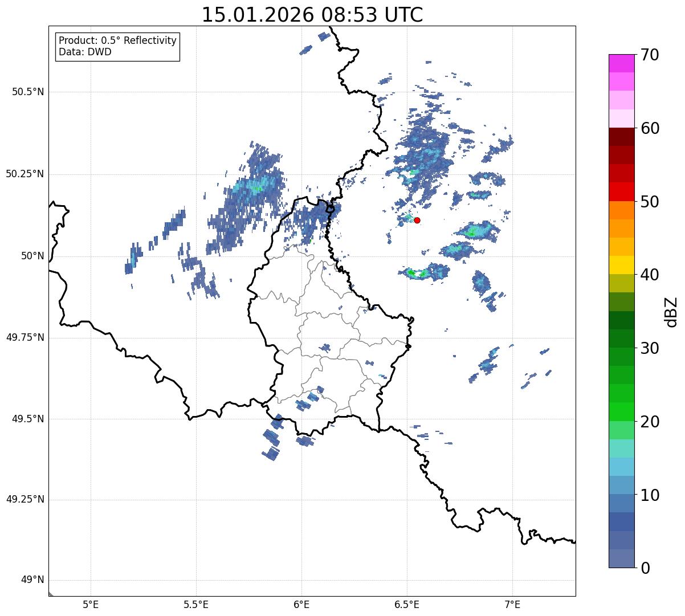The image size is (685, 616).
Task: Click the red radar site marker dot
Action: (417, 220)
